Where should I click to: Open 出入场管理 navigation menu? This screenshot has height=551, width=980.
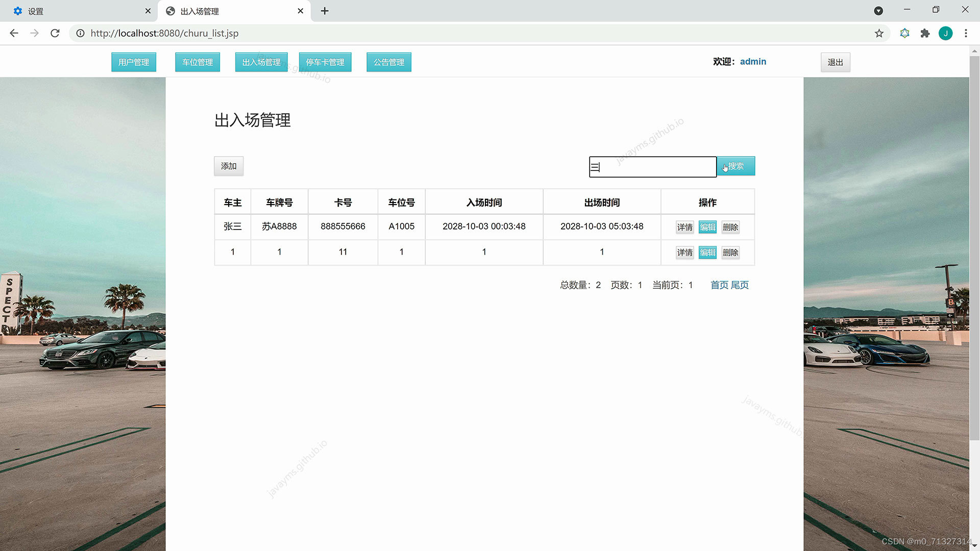tap(261, 62)
